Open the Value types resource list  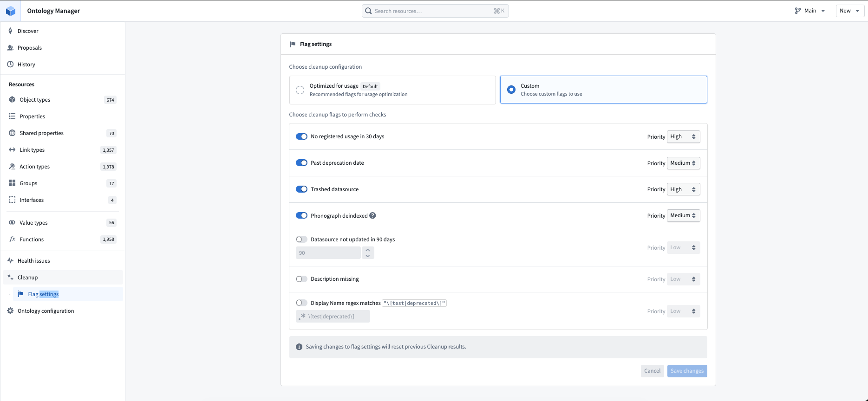pos(63,223)
